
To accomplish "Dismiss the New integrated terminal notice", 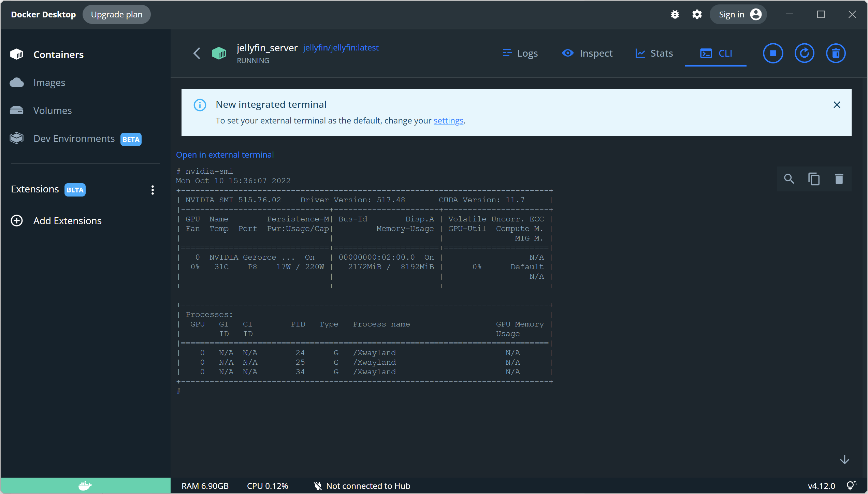I will point(837,105).
